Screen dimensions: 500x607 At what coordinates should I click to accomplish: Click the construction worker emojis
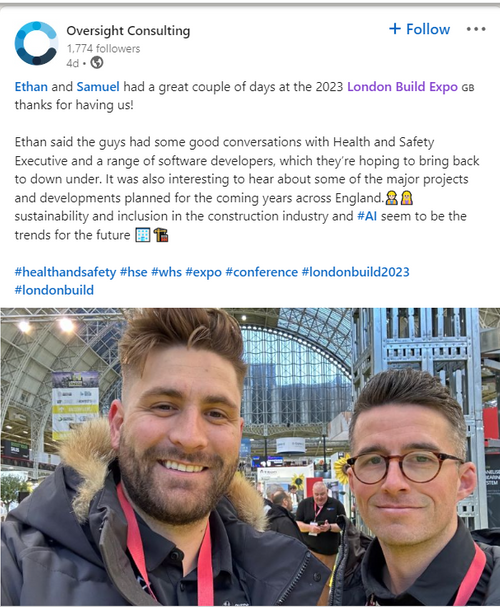tap(399, 197)
